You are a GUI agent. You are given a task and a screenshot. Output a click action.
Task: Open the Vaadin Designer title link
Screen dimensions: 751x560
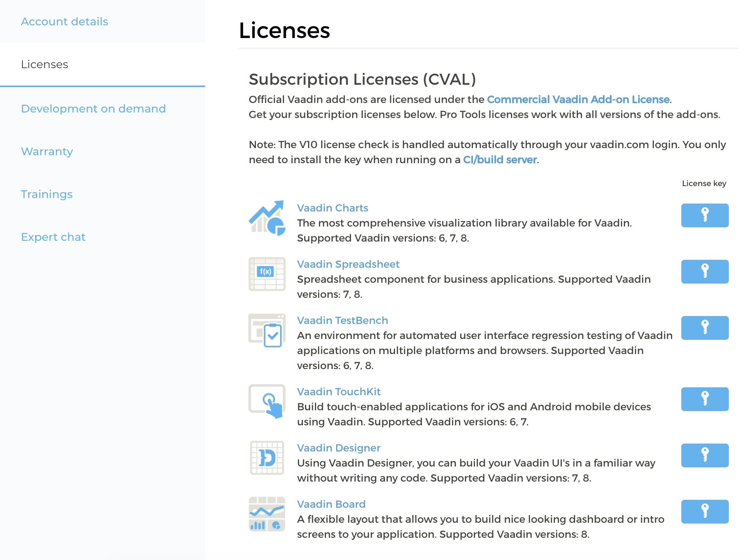click(x=339, y=448)
